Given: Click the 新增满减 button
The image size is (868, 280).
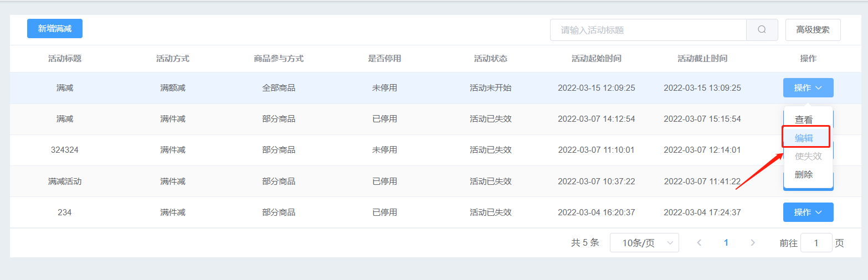Looking at the screenshot, I should [55, 29].
